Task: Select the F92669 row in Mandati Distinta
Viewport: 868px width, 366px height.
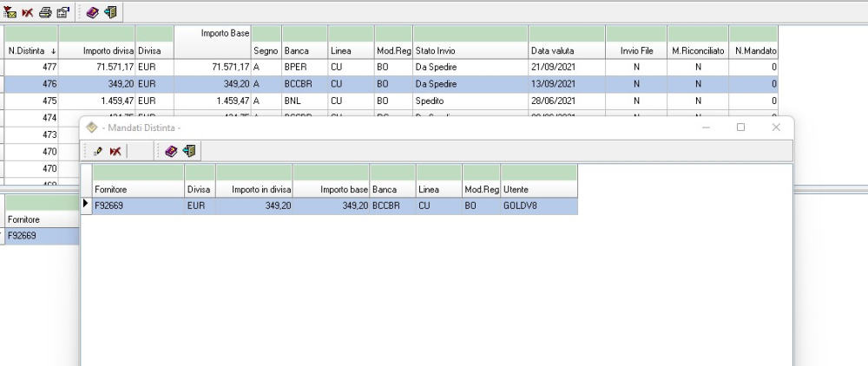Action: click(137, 206)
